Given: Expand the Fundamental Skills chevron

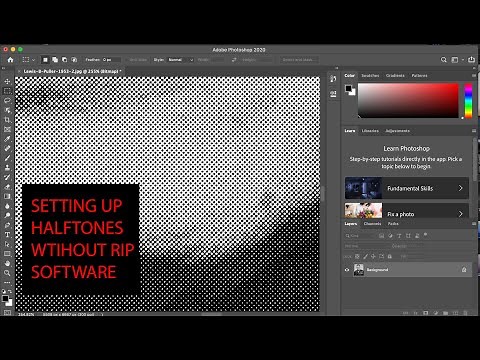Looking at the screenshot, I should [x=461, y=188].
